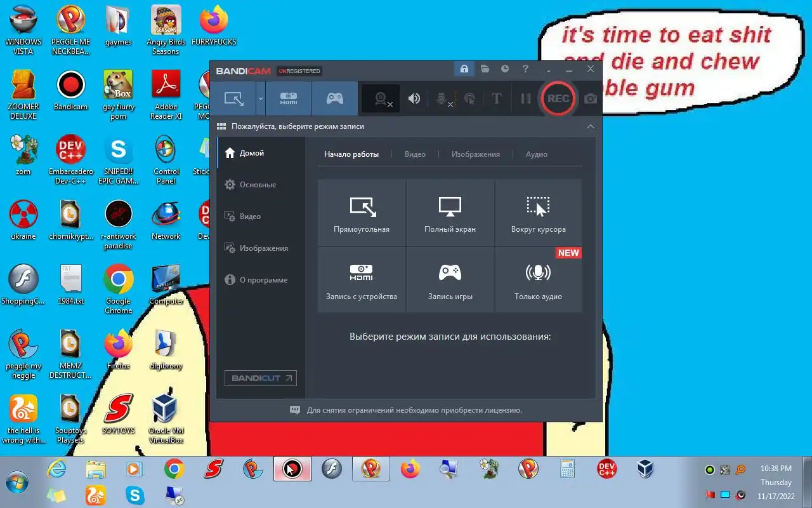Toggle the microphone icon in toolbar

click(x=443, y=98)
